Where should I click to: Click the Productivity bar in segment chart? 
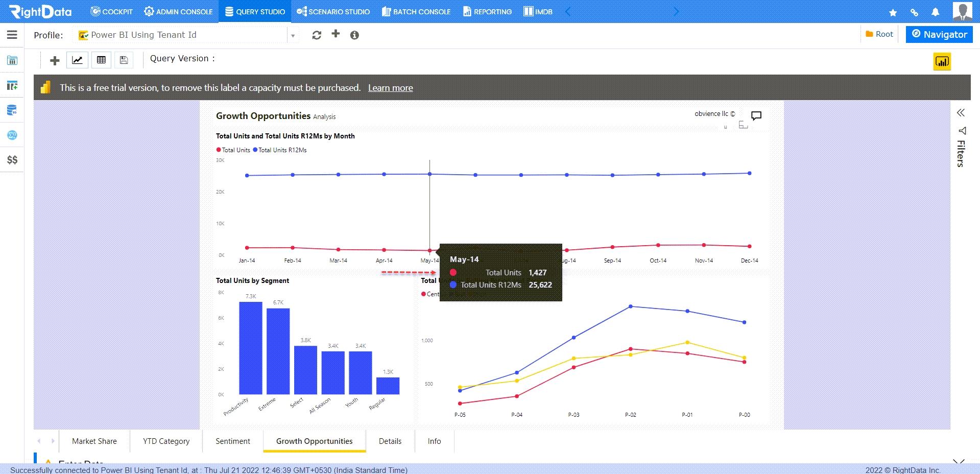251,348
